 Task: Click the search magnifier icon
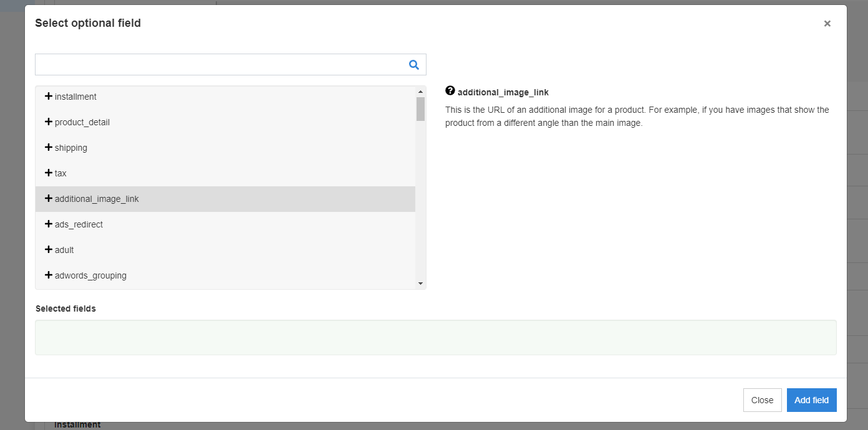413,64
